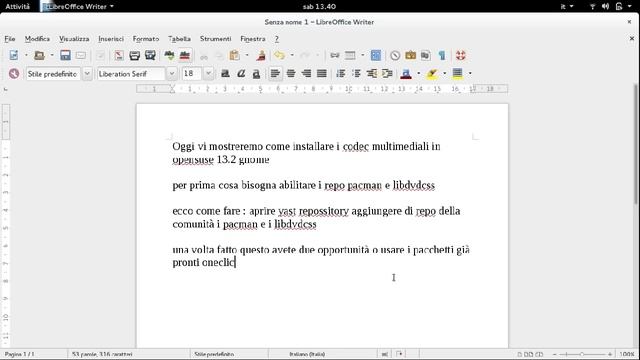
Task: Insert a hyperlink with the link icon
Action: (335, 55)
